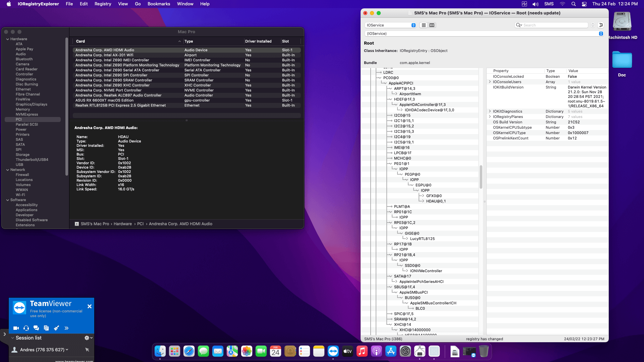The height and width of the screenshot is (362, 644).
Task: Open the IOService plane dropdown
Action: pos(390,25)
